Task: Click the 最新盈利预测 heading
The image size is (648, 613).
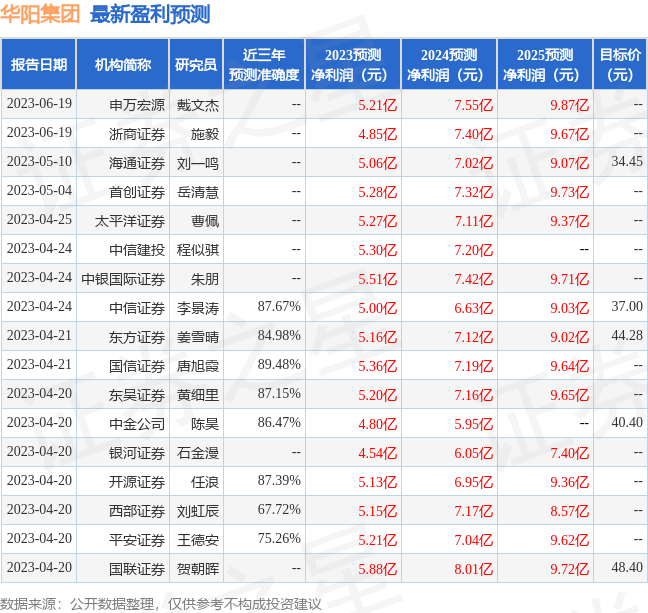Action: (150, 14)
